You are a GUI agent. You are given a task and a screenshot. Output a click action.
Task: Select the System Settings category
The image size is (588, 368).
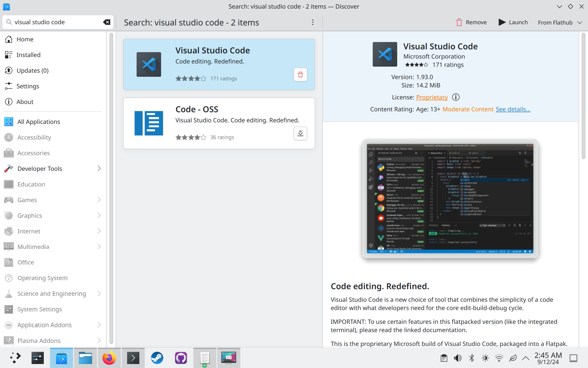point(53,309)
